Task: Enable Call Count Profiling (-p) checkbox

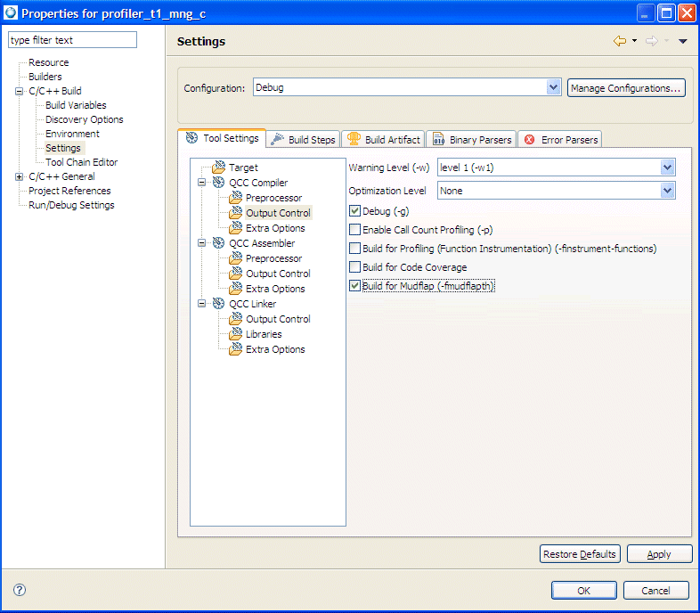Action: [355, 230]
